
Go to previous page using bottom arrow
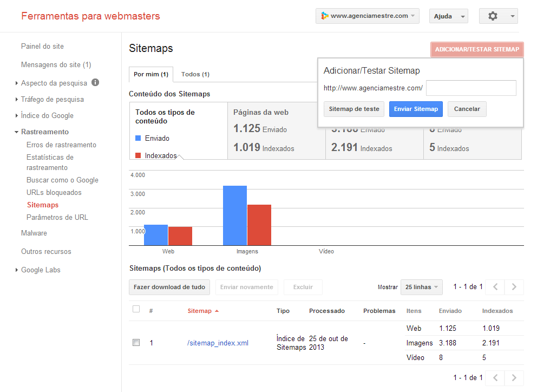click(495, 377)
